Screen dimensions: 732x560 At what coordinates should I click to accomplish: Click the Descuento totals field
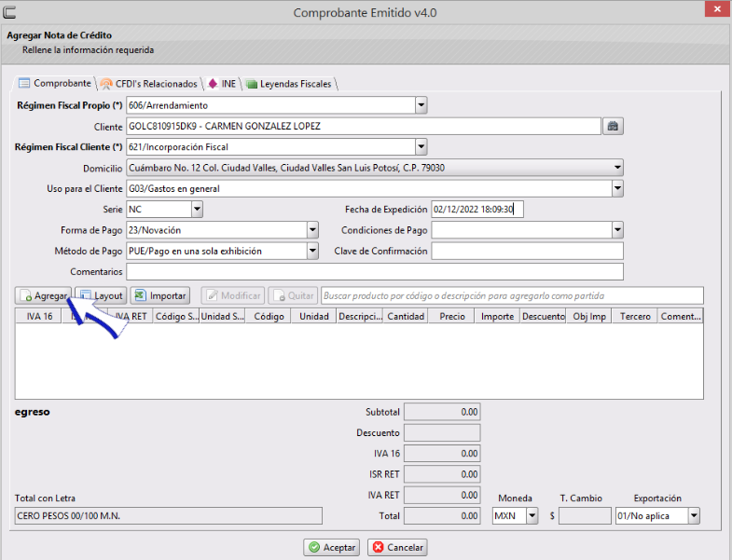442,432
